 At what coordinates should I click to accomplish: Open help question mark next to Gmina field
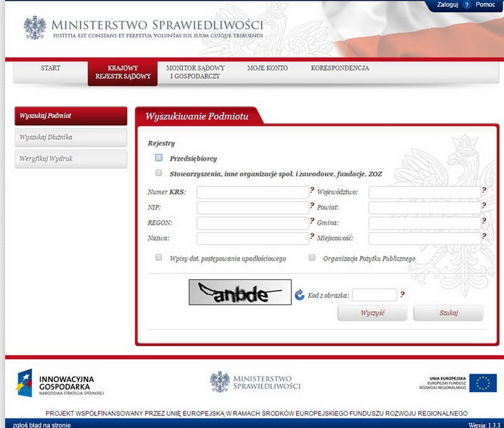point(484,221)
